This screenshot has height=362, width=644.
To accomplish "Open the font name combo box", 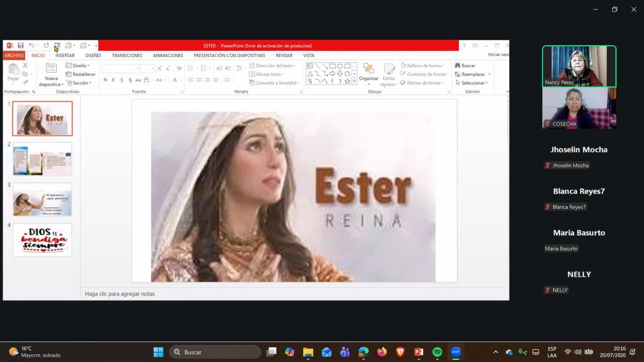I will tap(120, 68).
